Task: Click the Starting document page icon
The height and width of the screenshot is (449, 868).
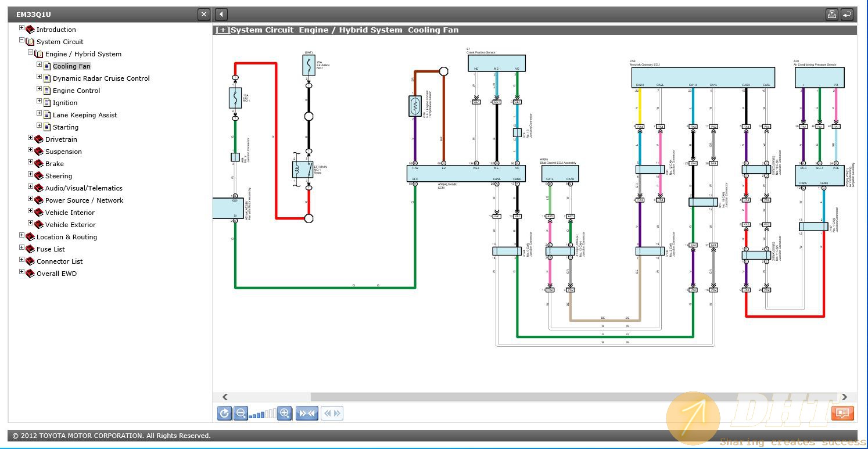Action: tap(47, 127)
